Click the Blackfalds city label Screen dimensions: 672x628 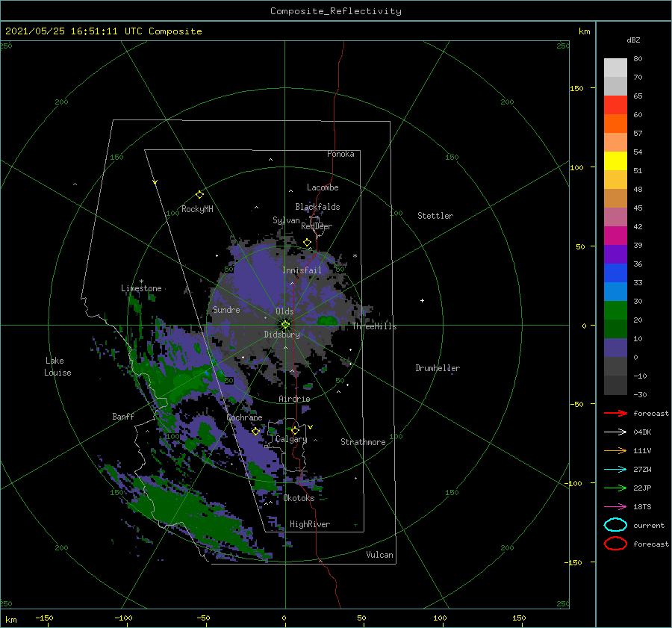click(317, 207)
